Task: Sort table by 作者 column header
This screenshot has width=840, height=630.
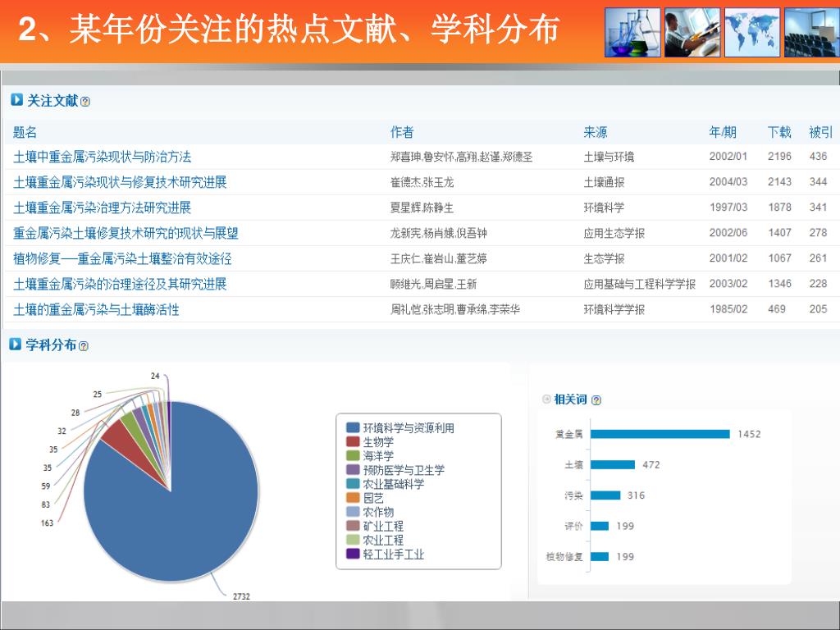Action: click(402, 132)
